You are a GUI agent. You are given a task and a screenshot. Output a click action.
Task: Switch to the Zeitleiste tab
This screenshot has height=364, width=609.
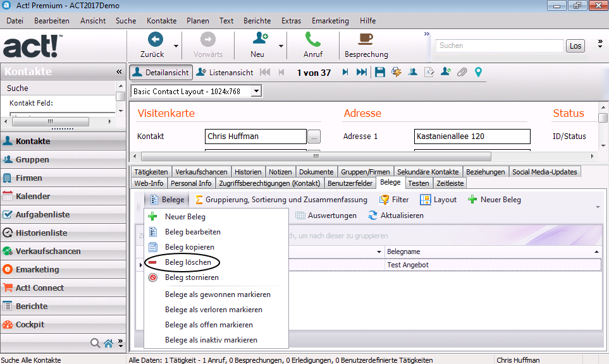tap(450, 183)
